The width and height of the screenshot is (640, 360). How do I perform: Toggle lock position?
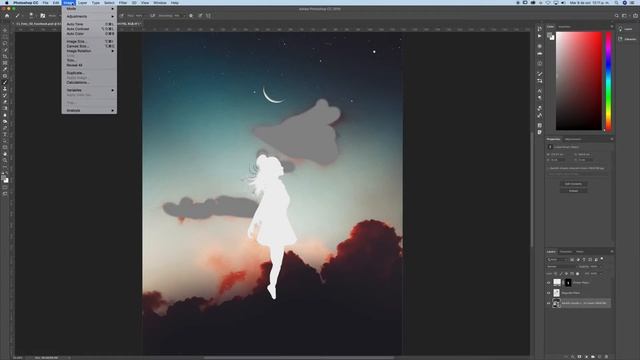(x=566, y=273)
